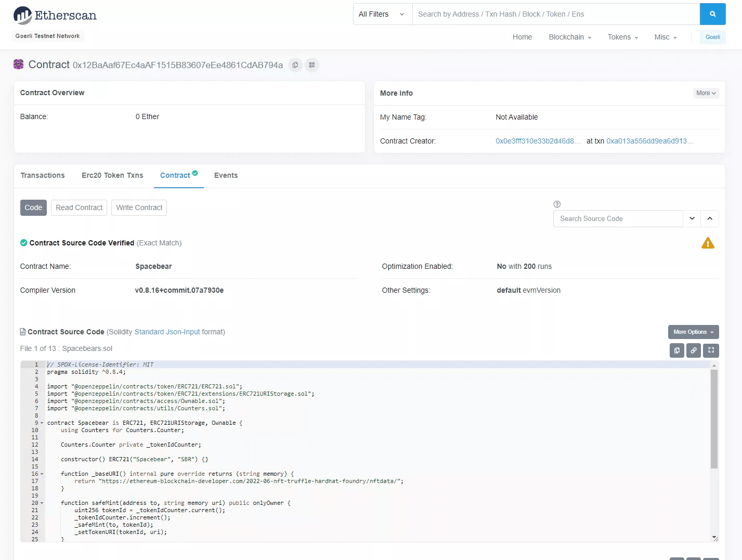Click the source code vertical scrollbar thumb
The height and width of the screenshot is (560, 742).
click(714, 419)
